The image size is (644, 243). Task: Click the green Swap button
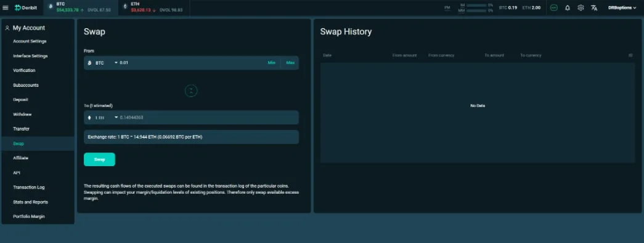point(99,159)
